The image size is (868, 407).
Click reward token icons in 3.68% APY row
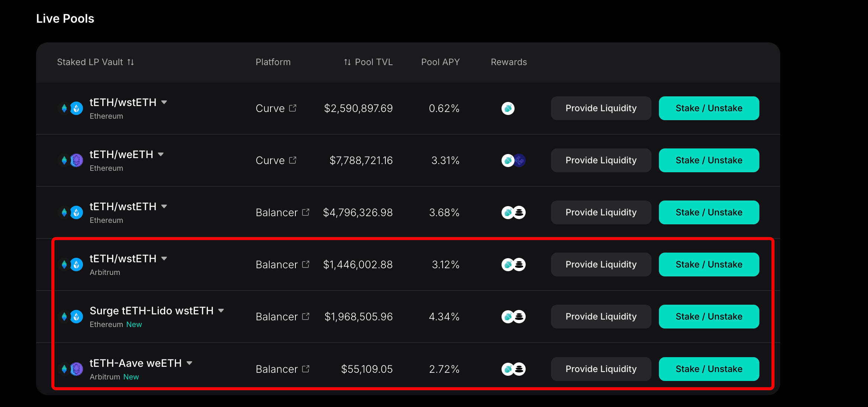[513, 212]
